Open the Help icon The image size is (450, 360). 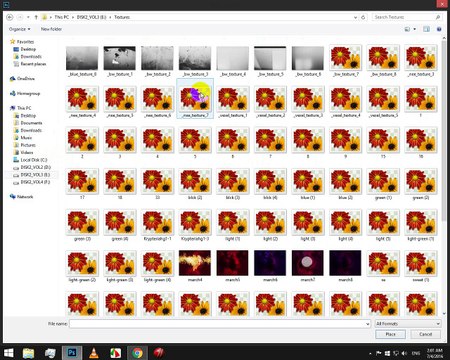pyautogui.click(x=439, y=29)
